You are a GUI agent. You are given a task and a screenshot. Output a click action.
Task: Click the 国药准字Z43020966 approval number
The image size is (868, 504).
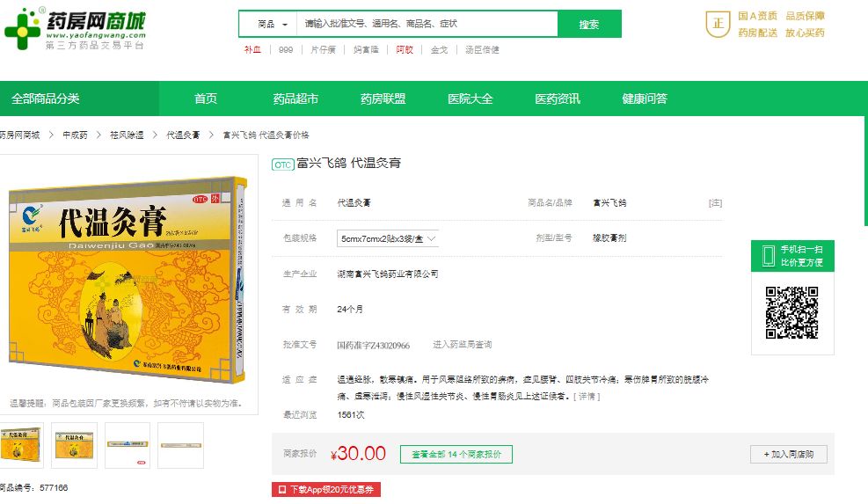[x=374, y=345]
